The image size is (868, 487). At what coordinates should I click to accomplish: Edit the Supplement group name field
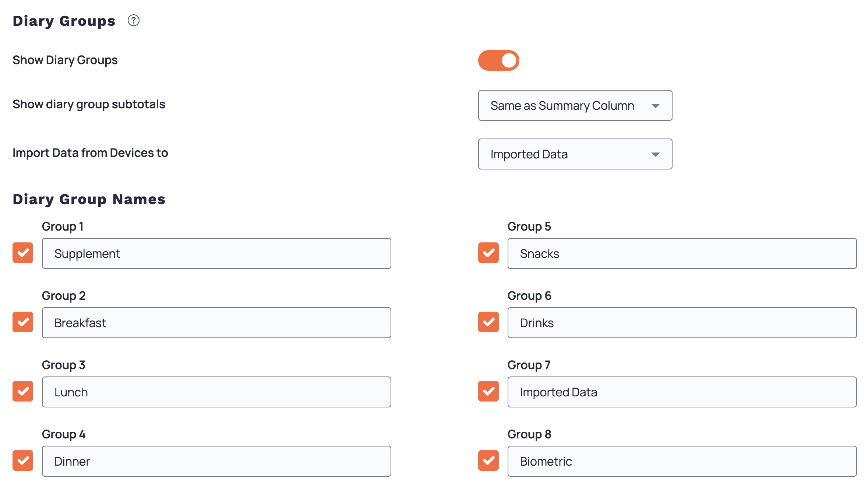[x=216, y=253]
